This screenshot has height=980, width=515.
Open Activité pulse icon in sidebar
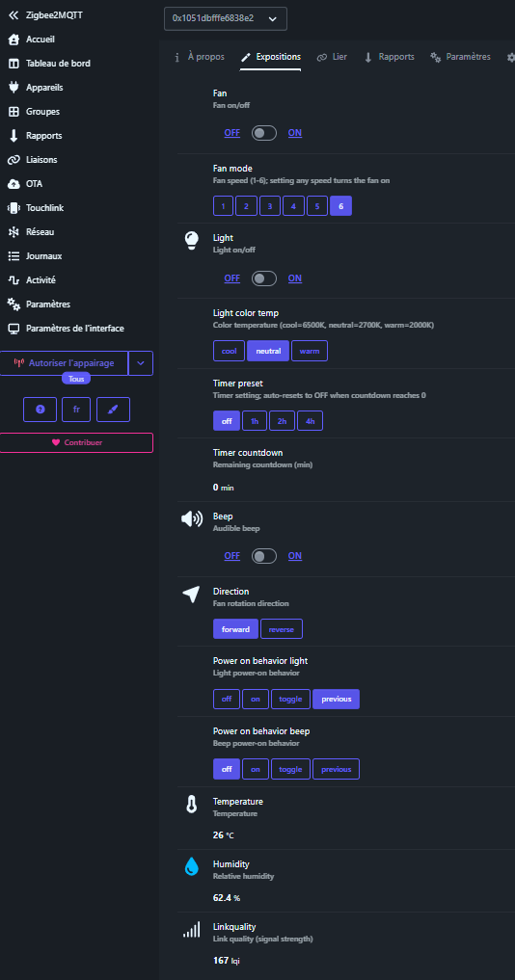click(x=14, y=280)
